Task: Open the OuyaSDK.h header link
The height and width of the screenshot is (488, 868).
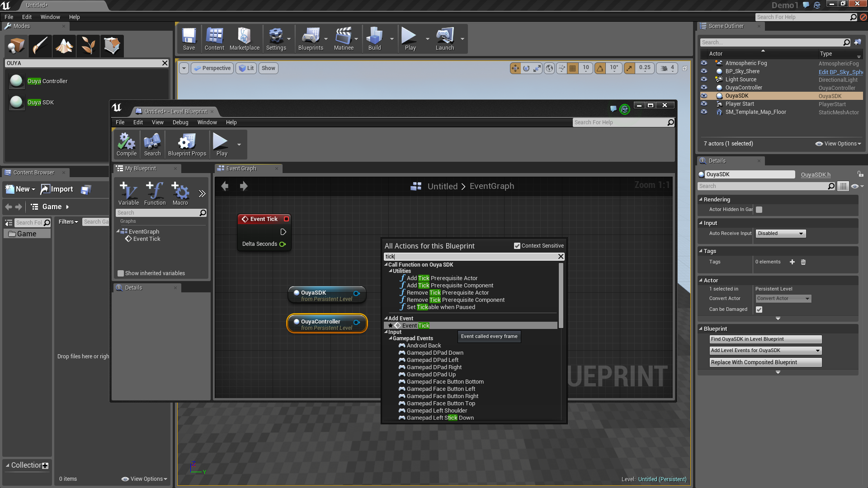Action: (815, 175)
